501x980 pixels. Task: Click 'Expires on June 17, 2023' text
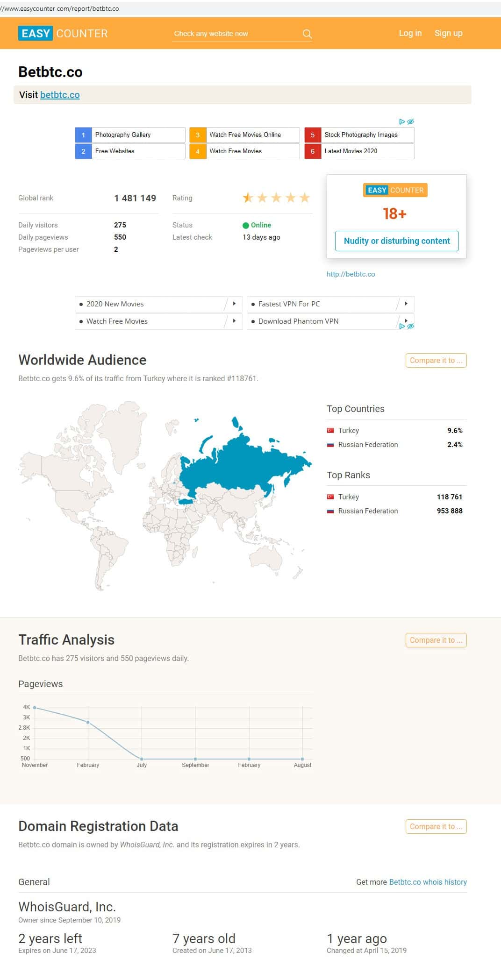(57, 951)
